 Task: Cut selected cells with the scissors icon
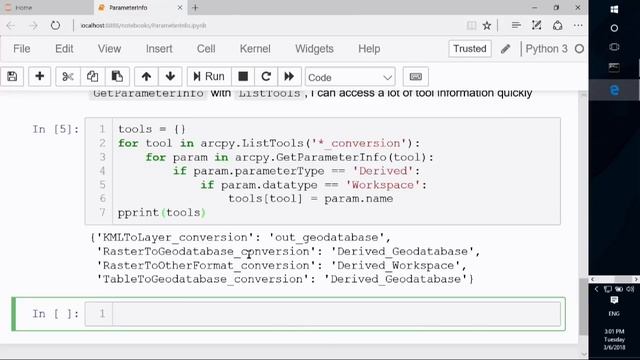point(68,77)
